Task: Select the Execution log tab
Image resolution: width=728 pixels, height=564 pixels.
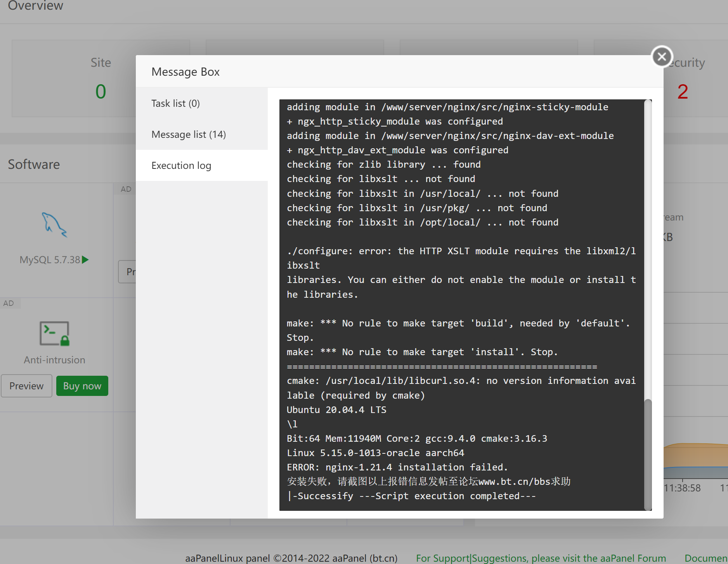Action: [x=181, y=165]
